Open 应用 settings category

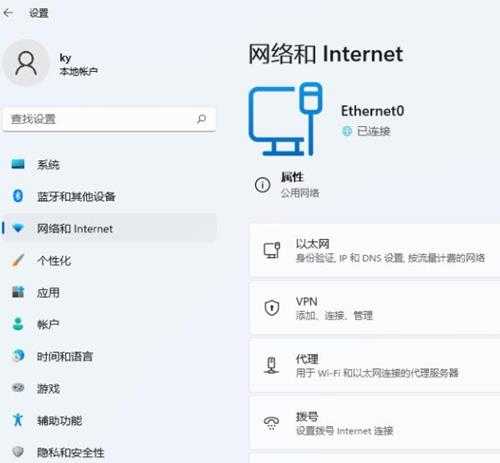109,292
